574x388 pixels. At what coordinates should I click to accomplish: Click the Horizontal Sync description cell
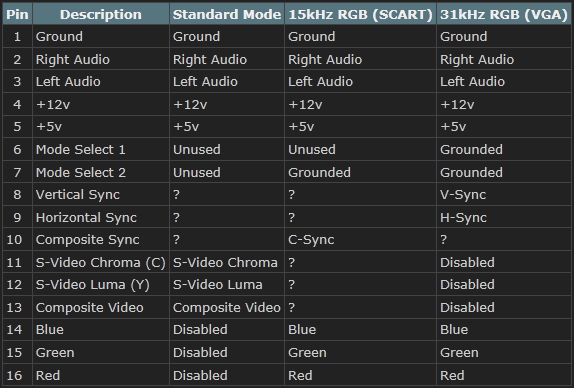point(101,217)
